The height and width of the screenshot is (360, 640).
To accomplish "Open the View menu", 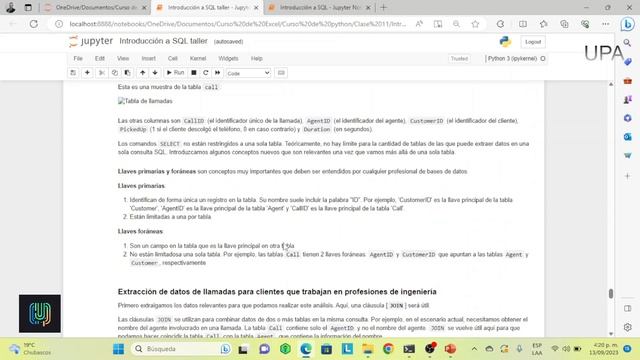I will [x=123, y=58].
